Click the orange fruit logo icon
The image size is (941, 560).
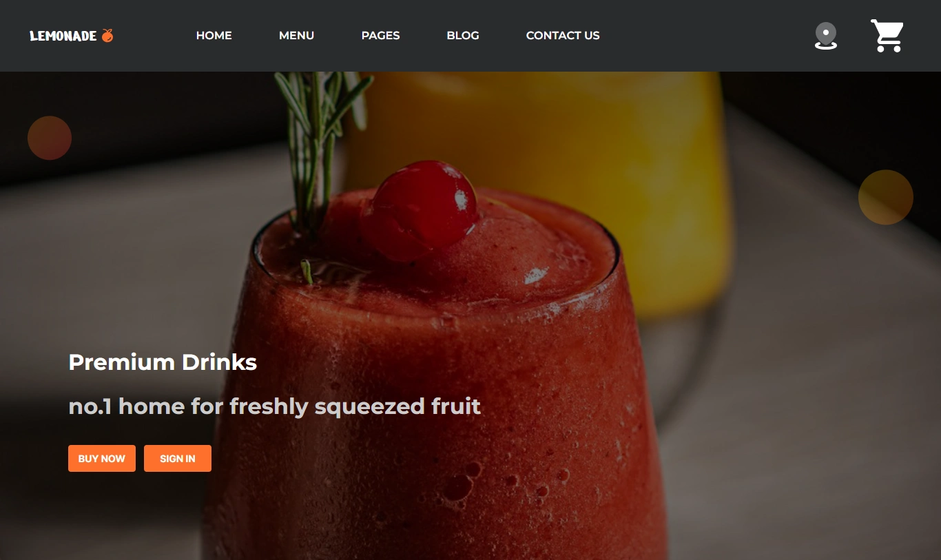coord(107,35)
